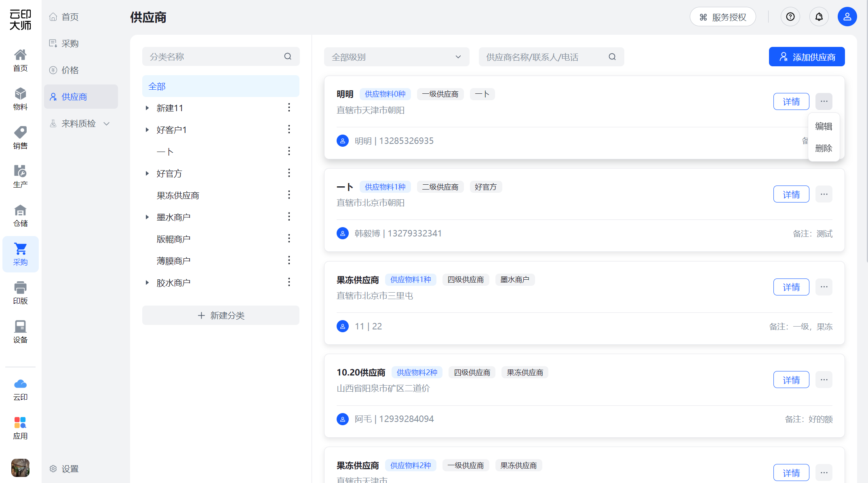868x483 pixels.
Task: Click search icon in supplier search field
Action: point(612,57)
